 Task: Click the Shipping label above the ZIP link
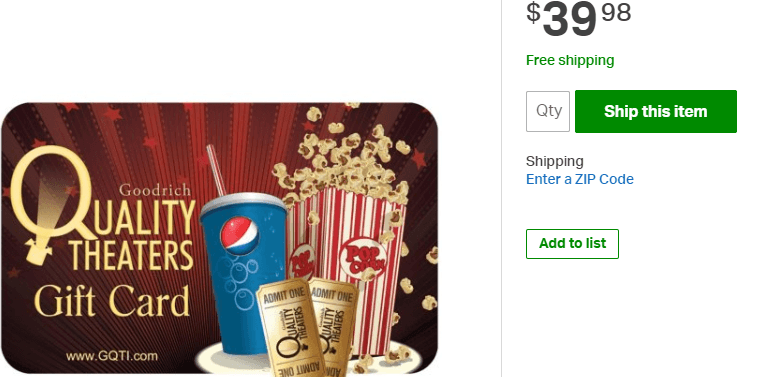(555, 161)
